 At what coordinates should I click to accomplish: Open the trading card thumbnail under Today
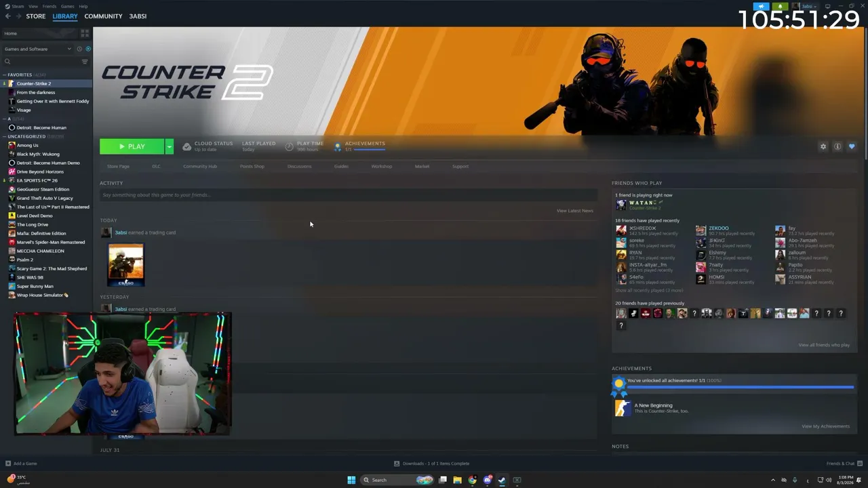pyautogui.click(x=126, y=265)
